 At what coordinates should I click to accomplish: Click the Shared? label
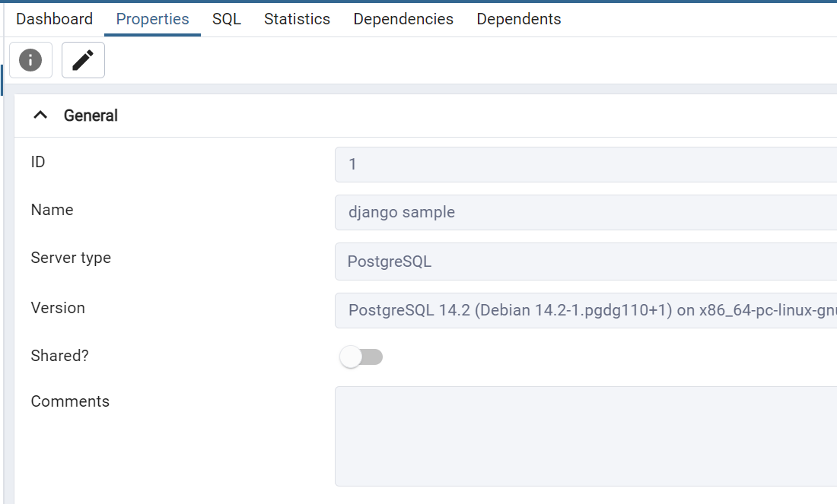click(60, 356)
